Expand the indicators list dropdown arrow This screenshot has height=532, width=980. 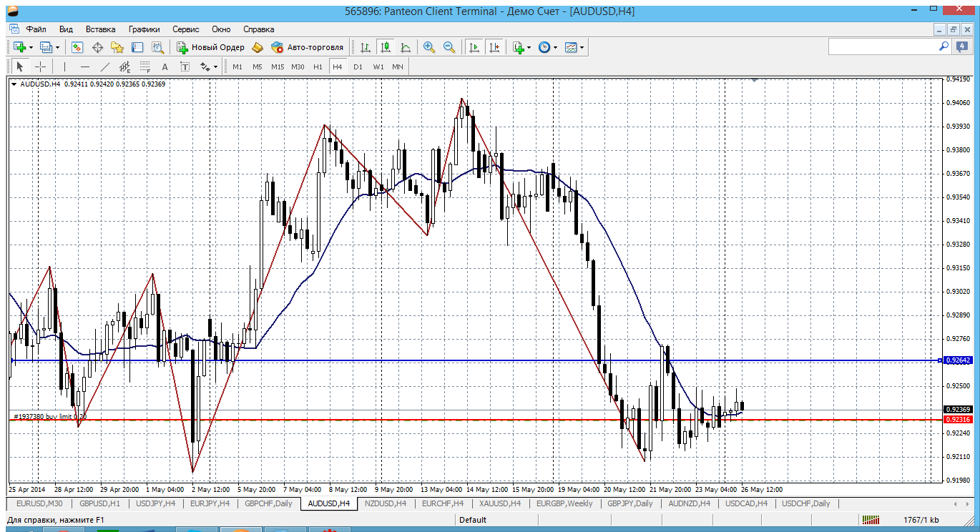[x=529, y=47]
